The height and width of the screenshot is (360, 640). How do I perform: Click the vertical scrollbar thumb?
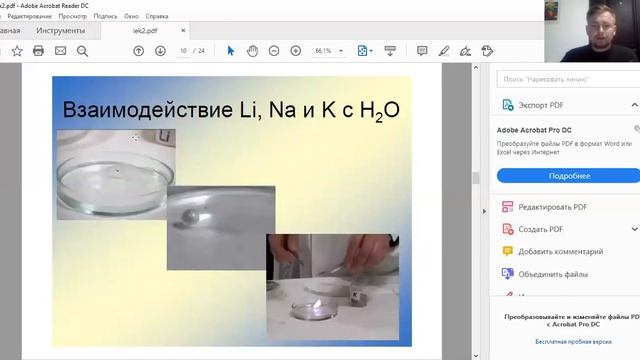point(476,178)
